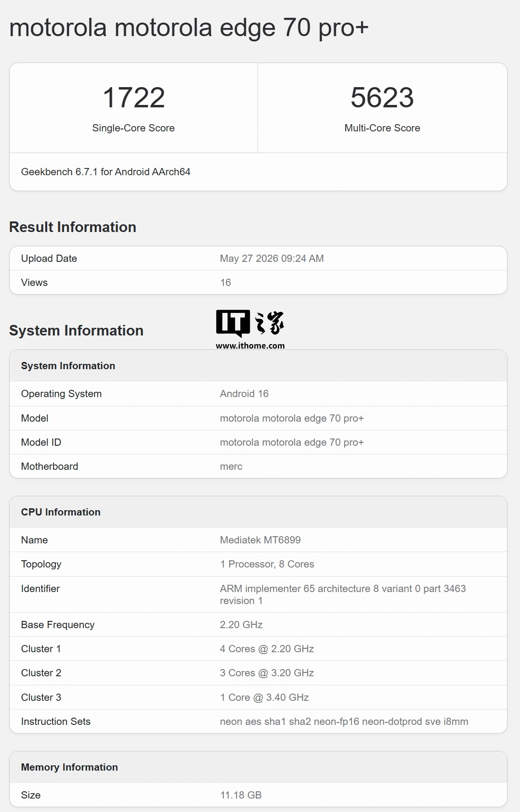The width and height of the screenshot is (520, 812).
Task: Click the Instruction Sets value
Action: 344,722
